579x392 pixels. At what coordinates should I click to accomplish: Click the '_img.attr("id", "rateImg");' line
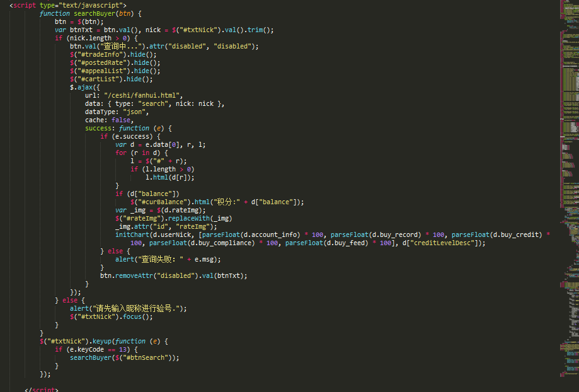tap(166, 226)
